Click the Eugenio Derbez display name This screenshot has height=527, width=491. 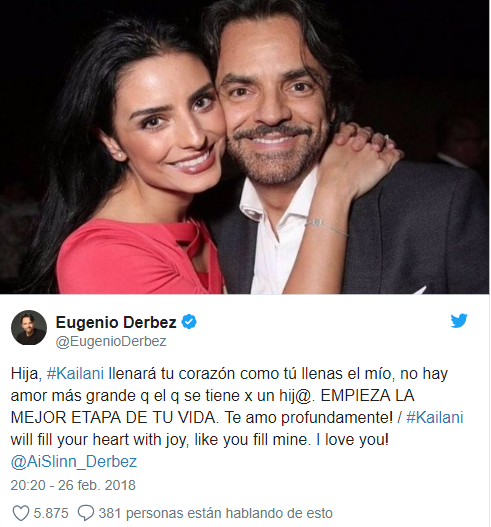click(116, 322)
